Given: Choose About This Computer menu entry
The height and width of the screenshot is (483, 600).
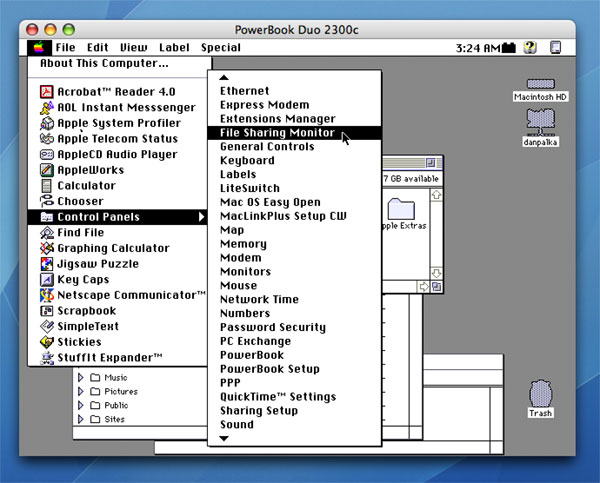Looking at the screenshot, I should click(x=104, y=63).
